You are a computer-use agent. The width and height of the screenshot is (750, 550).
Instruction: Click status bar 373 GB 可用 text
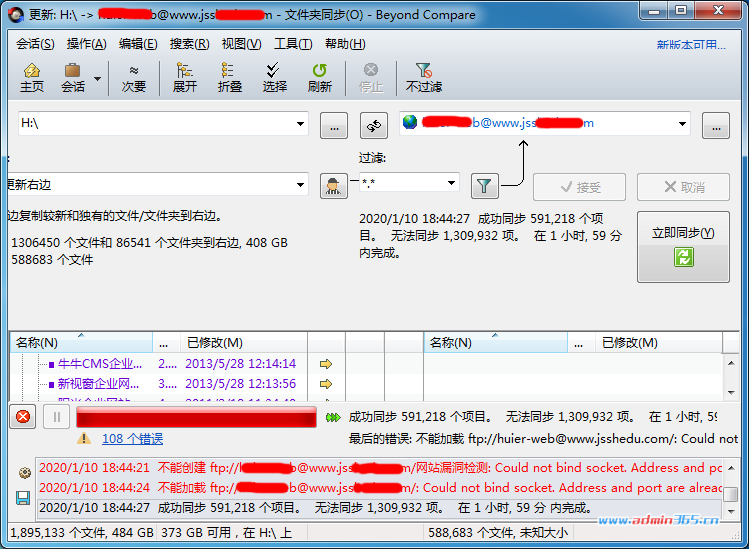pos(226,532)
